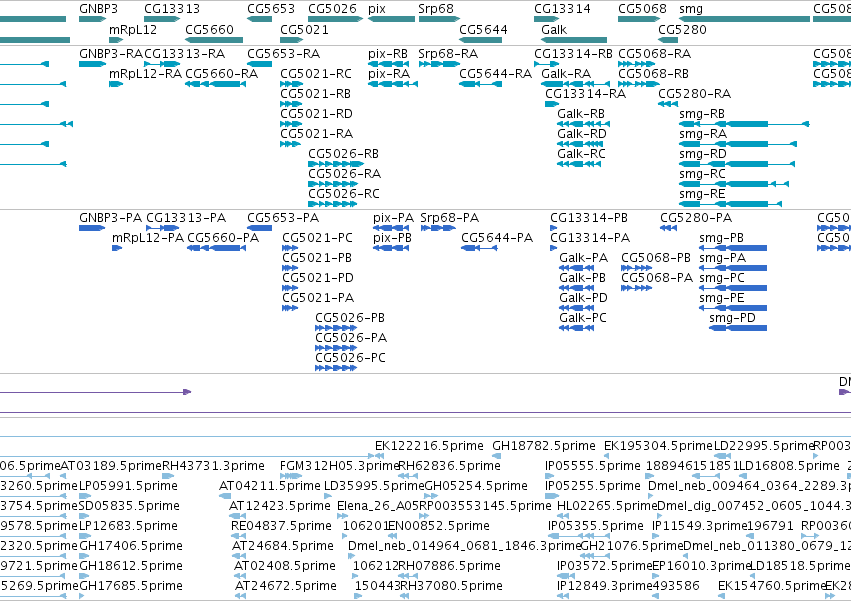The height and width of the screenshot is (601, 851).
Task: Select the pix gene label
Action: (x=377, y=9)
